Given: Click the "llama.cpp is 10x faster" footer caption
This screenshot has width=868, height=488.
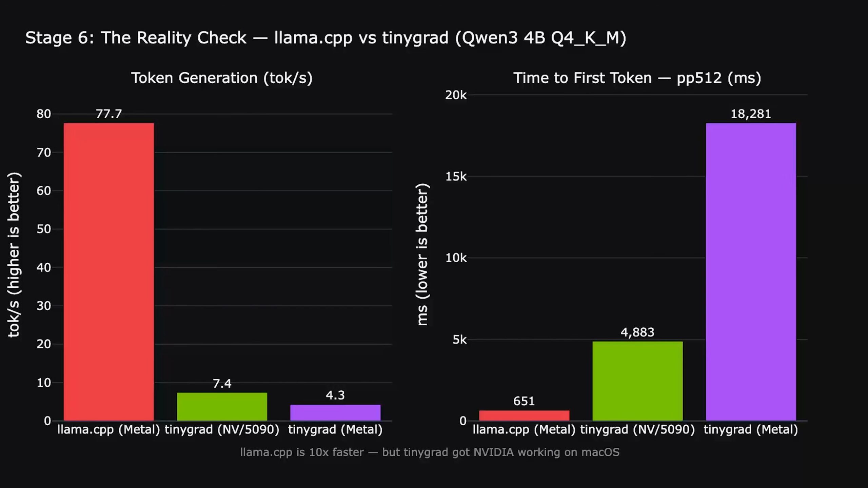Looking at the screenshot, I should (430, 452).
